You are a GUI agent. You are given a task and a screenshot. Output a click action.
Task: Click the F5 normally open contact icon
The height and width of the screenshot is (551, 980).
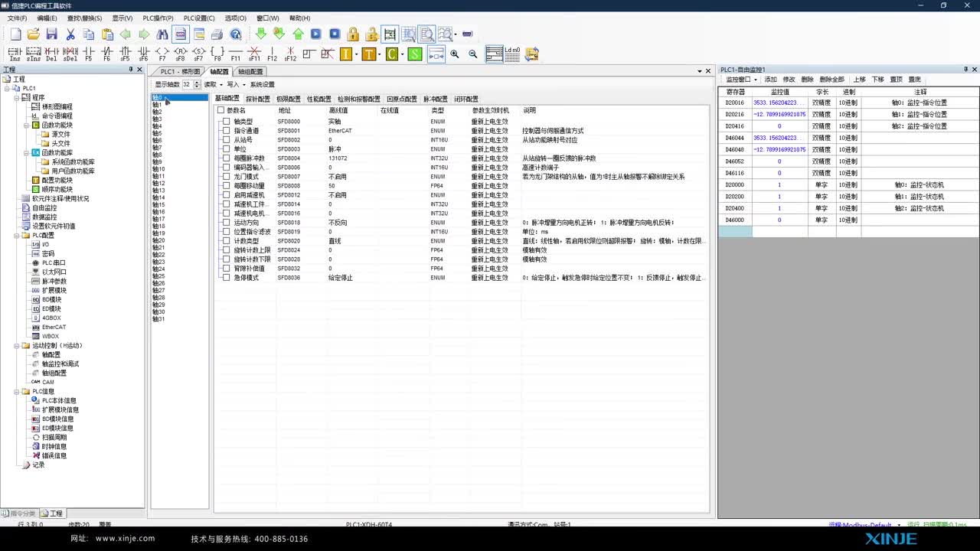pos(88,54)
